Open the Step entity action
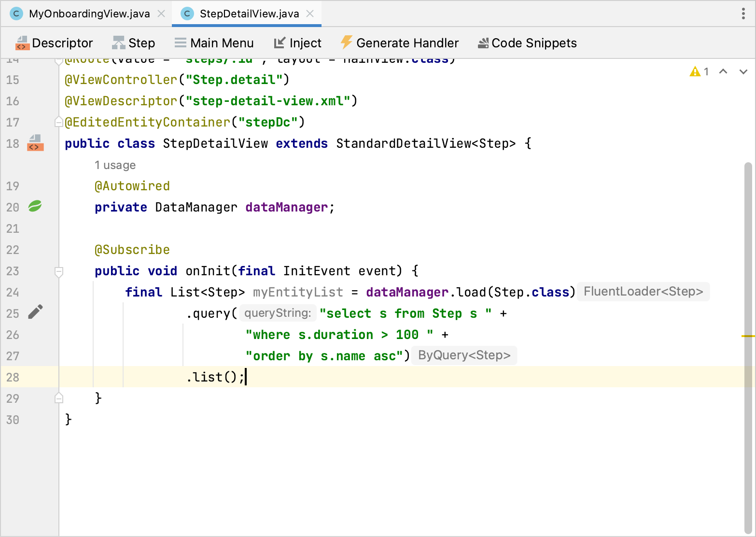756x537 pixels. (x=133, y=43)
